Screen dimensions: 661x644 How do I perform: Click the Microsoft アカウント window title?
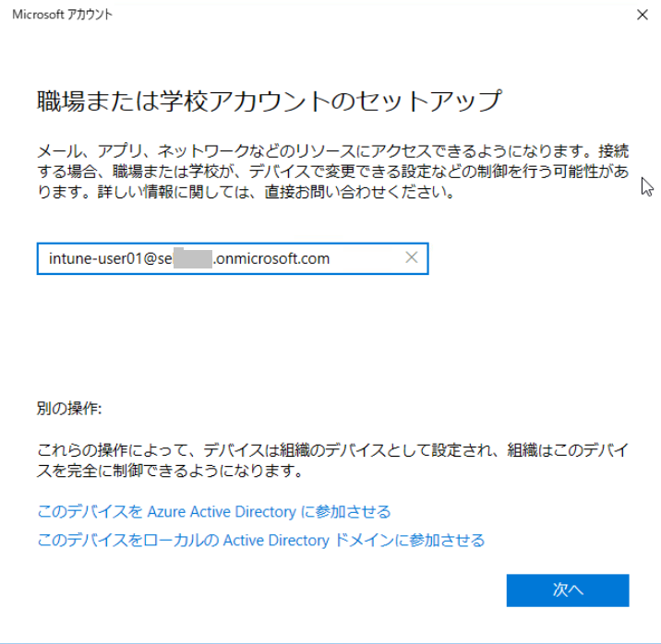tap(63, 15)
